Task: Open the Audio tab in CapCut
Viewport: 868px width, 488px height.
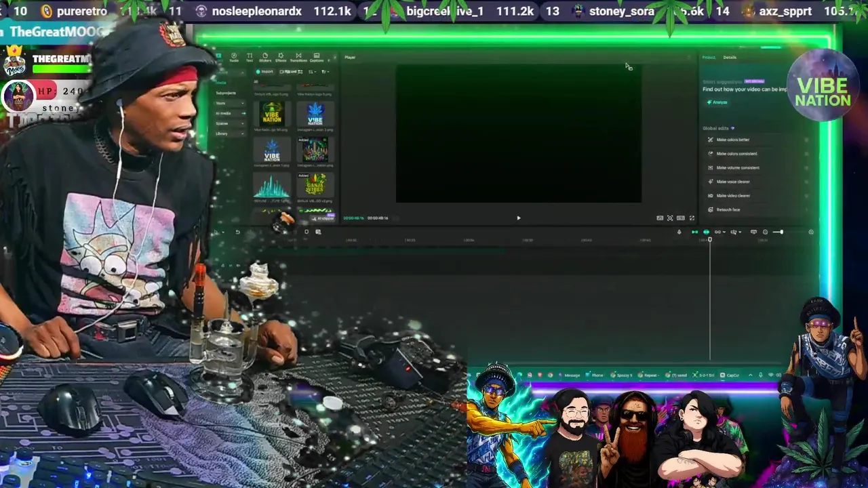Action: pyautogui.click(x=234, y=58)
